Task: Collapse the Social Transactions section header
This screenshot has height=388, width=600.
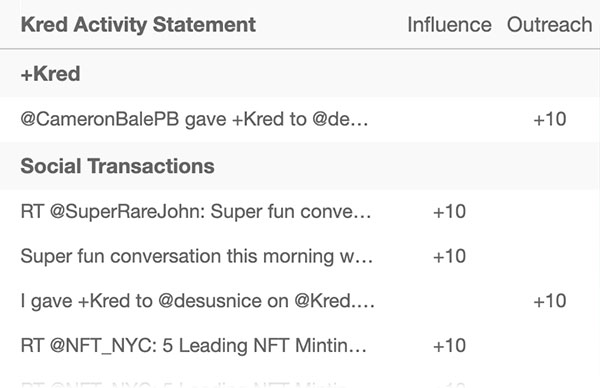Action: click(300, 166)
